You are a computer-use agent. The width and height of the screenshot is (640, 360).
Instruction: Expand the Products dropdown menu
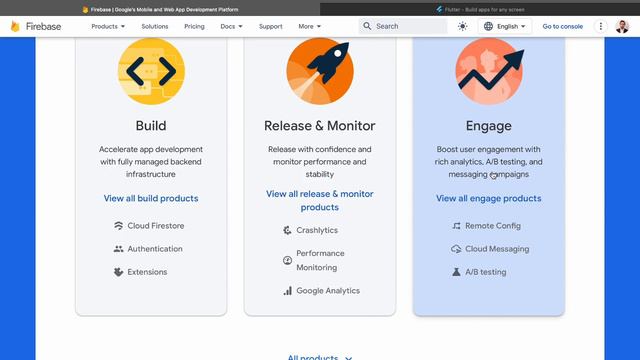point(108,26)
